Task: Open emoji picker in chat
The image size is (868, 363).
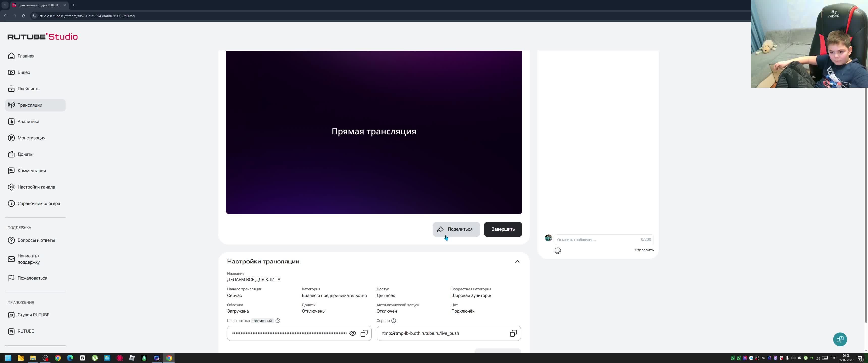Action: pyautogui.click(x=558, y=251)
